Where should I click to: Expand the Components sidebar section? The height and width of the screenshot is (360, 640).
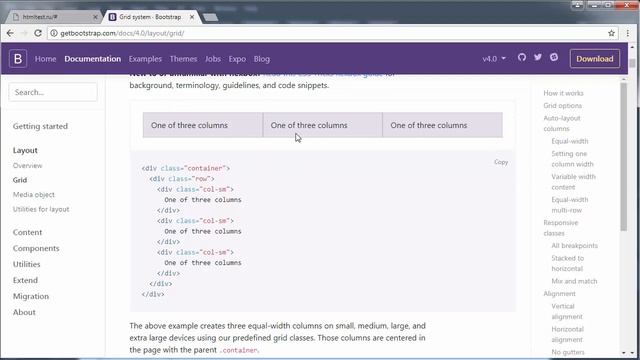36,248
